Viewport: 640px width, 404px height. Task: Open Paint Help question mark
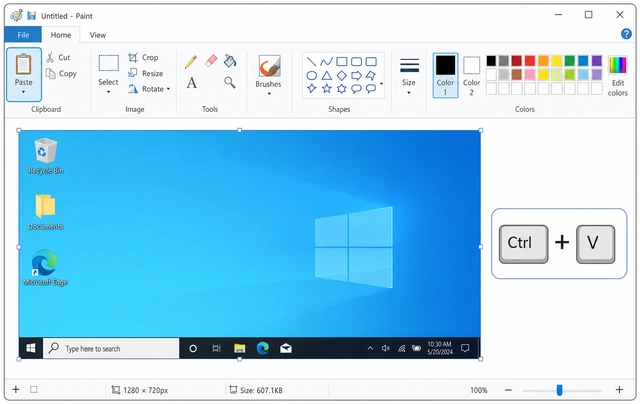pos(626,34)
